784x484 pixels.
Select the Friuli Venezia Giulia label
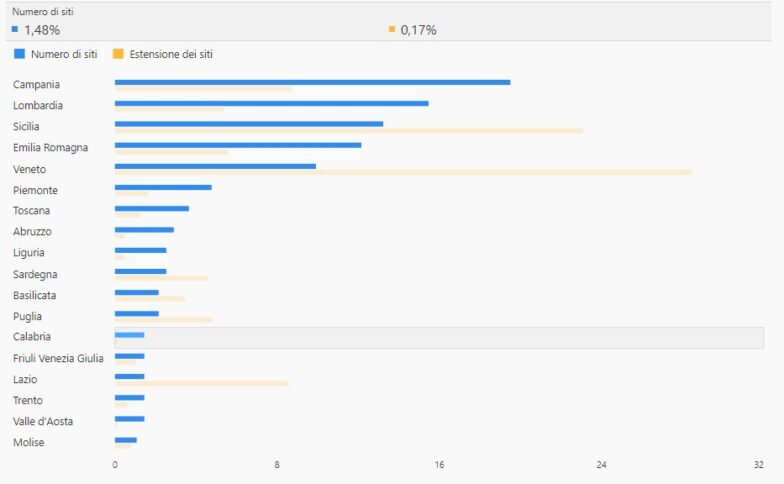point(58,358)
